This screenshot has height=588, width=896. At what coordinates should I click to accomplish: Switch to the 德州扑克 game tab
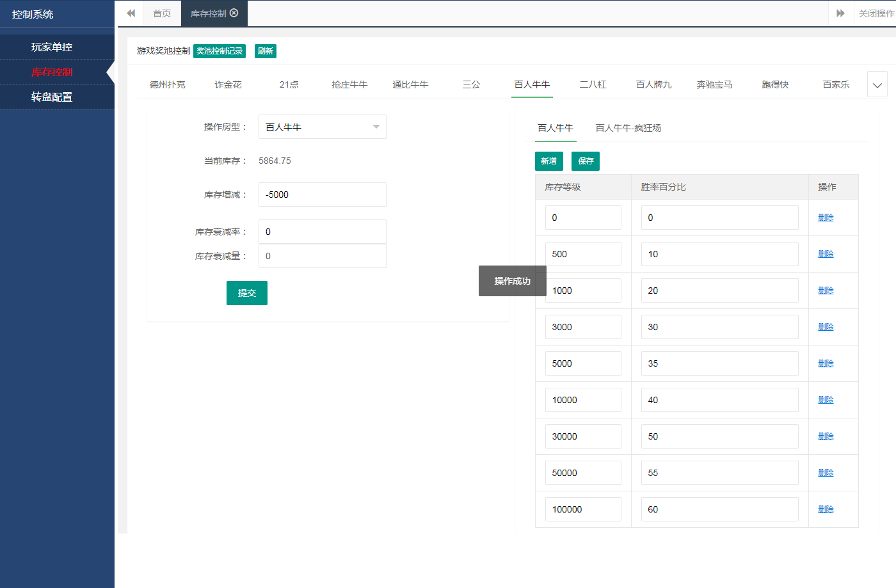167,84
